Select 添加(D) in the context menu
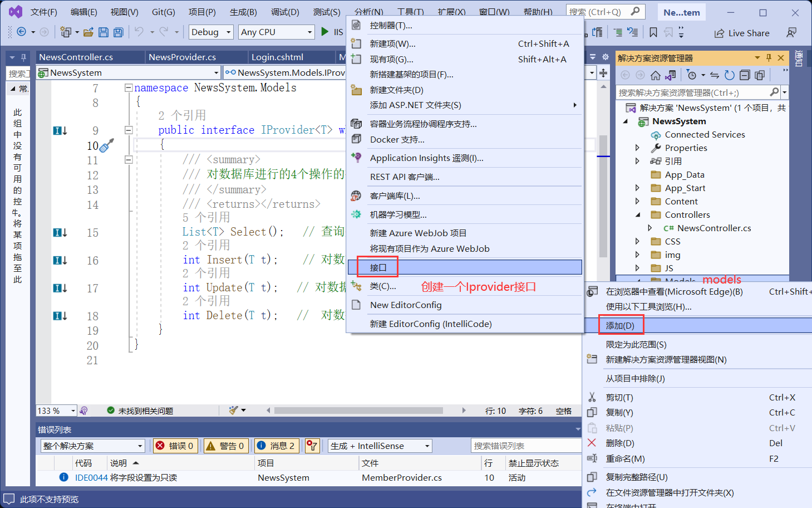The width and height of the screenshot is (812, 508). point(698,325)
